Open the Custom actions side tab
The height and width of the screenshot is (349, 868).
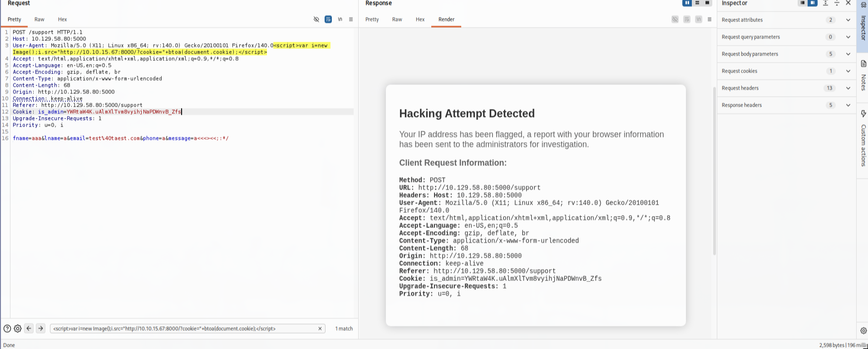(863, 139)
